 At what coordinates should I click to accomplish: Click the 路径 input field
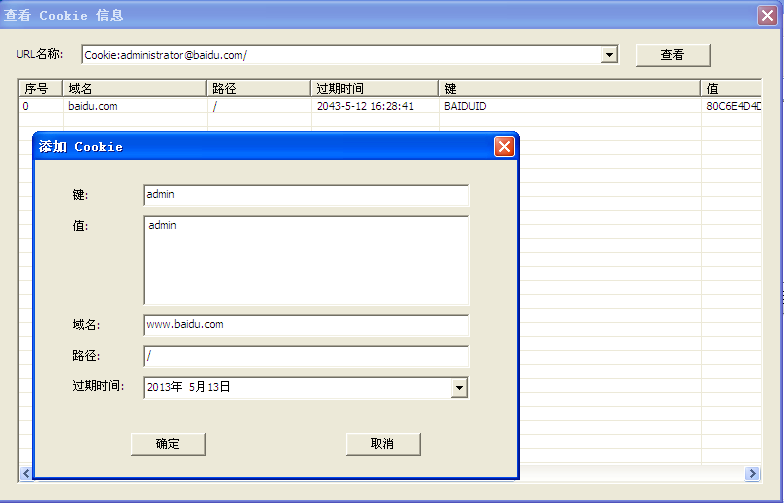[306, 356]
